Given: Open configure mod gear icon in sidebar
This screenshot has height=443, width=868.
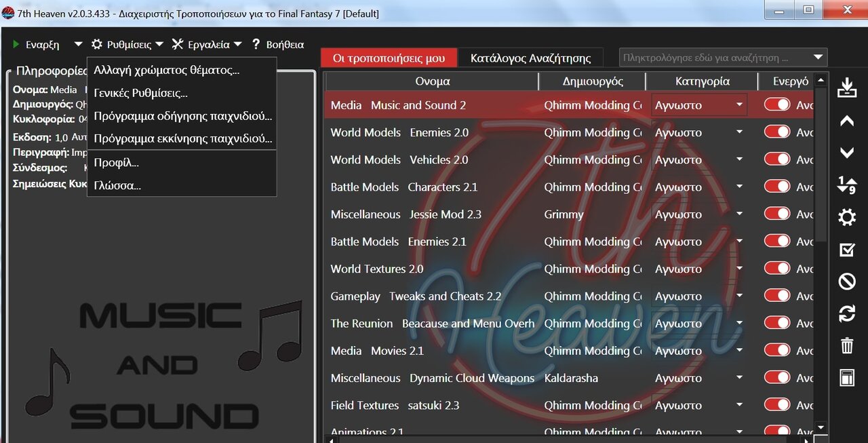Looking at the screenshot, I should pyautogui.click(x=847, y=218).
